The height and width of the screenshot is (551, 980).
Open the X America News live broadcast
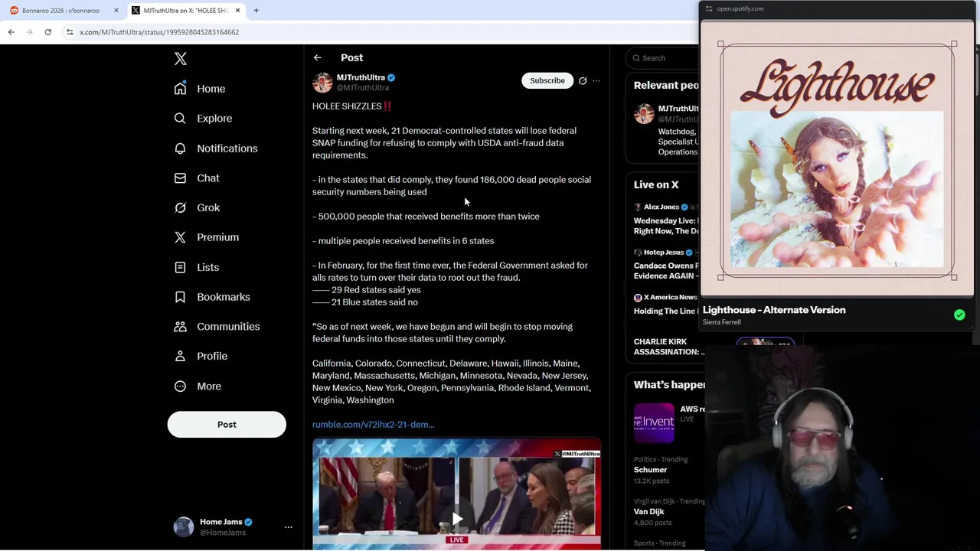point(665,305)
